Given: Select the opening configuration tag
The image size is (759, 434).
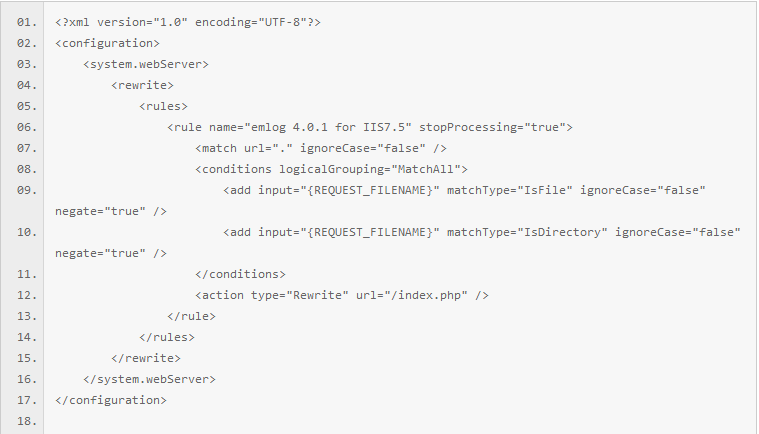Looking at the screenshot, I should (107, 44).
